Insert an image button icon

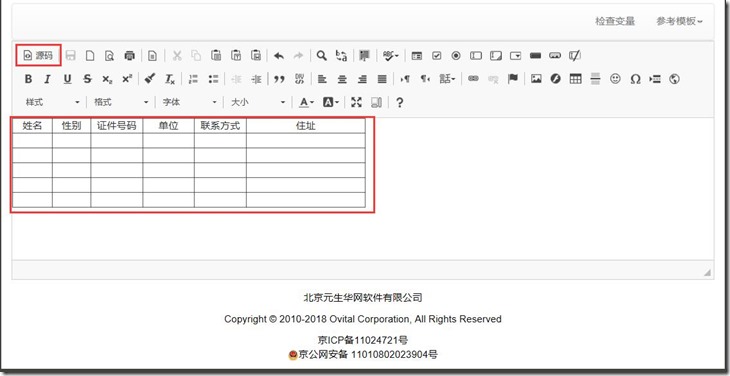(555, 56)
